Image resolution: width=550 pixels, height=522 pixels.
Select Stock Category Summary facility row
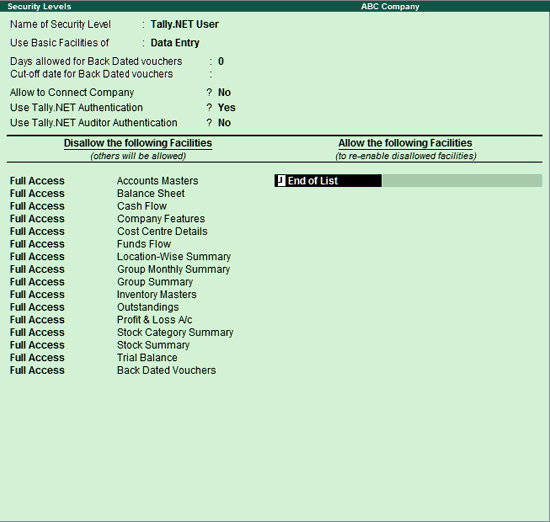tap(175, 332)
